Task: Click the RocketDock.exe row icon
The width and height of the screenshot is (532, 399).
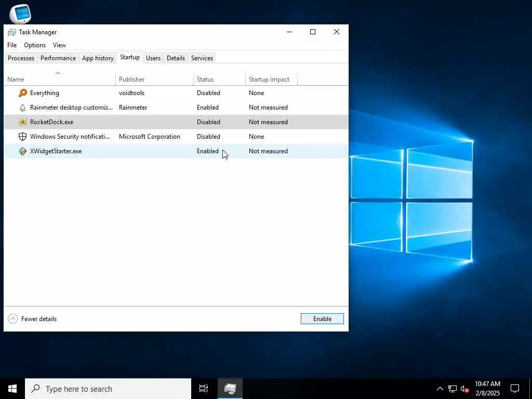Action: click(x=23, y=122)
